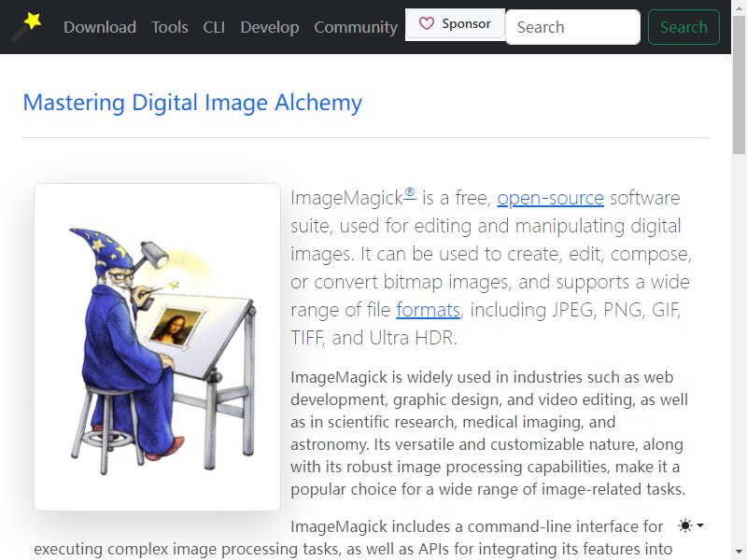Click the ImageMagick wand logo icon
This screenshot has width=747, height=560.
click(27, 27)
